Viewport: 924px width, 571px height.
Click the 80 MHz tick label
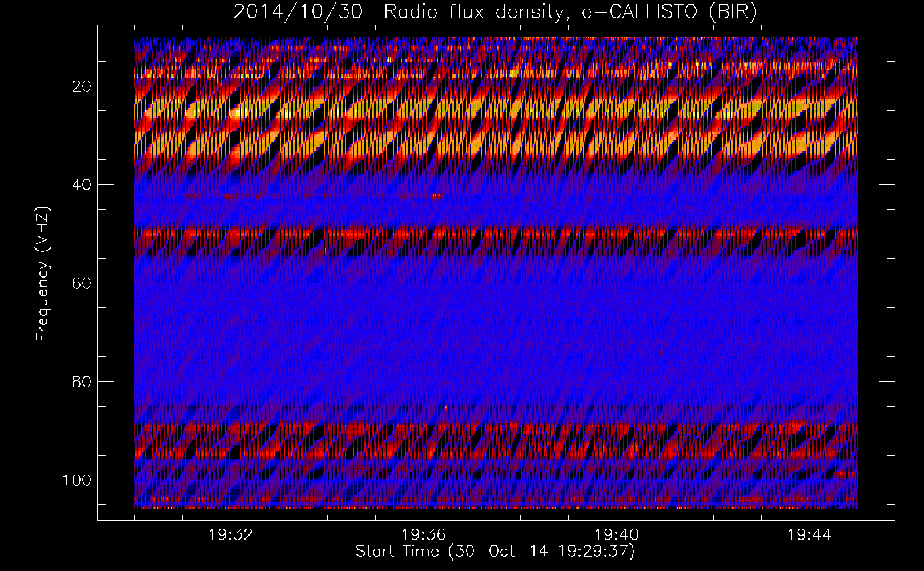(x=82, y=381)
